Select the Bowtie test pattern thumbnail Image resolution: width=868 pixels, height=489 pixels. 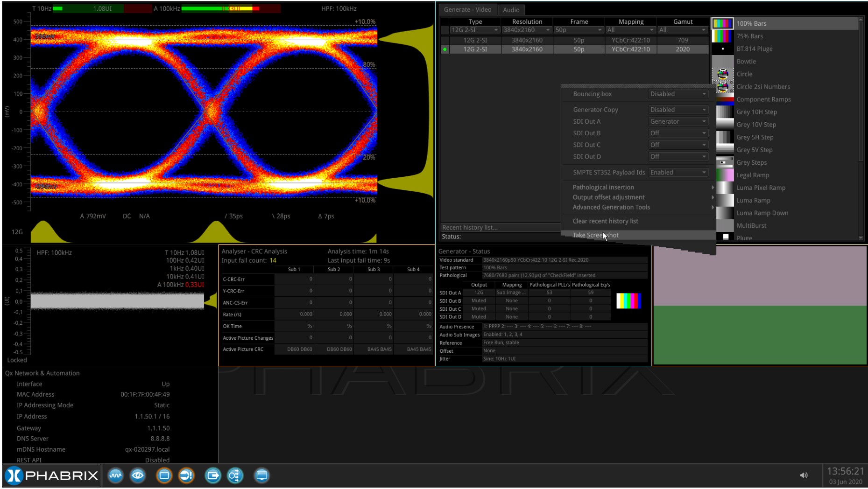click(x=722, y=61)
